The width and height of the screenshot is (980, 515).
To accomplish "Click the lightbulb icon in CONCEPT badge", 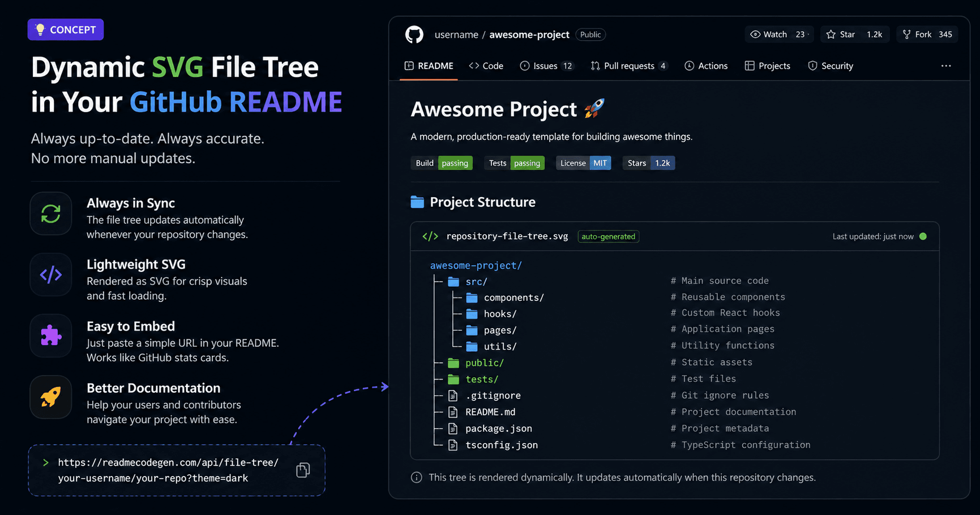I will point(40,29).
